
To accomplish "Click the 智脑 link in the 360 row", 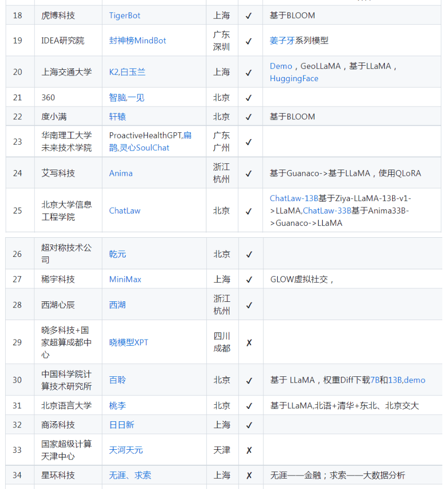I will pyautogui.click(x=117, y=97).
